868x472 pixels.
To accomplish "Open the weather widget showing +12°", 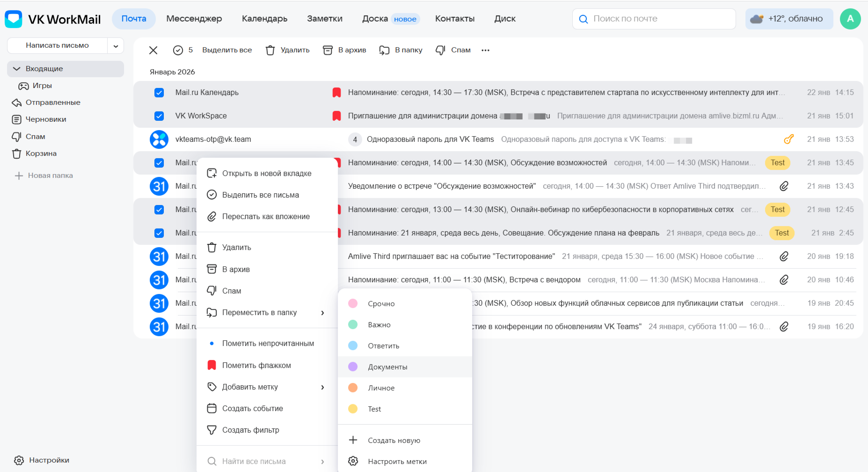I will pyautogui.click(x=789, y=19).
